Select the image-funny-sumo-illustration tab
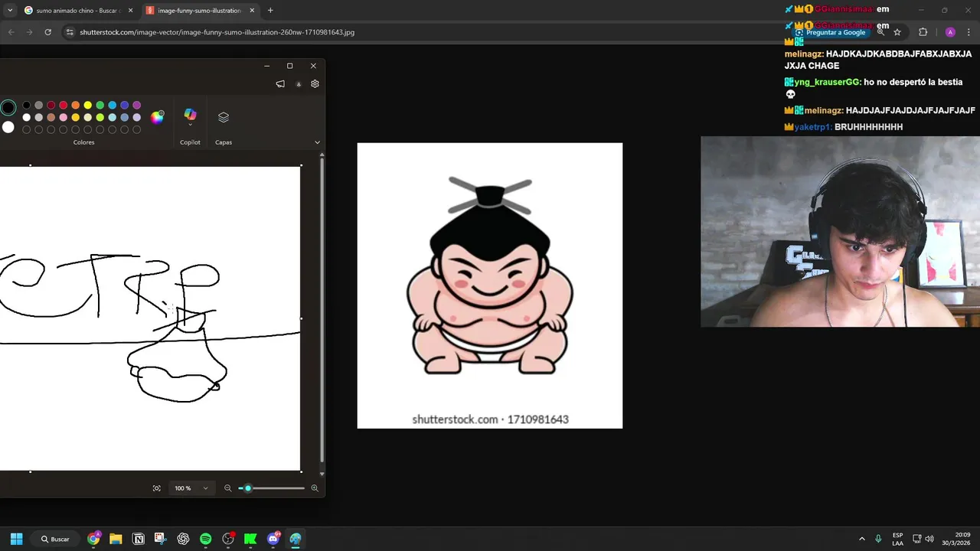980x551 pixels. (201, 11)
